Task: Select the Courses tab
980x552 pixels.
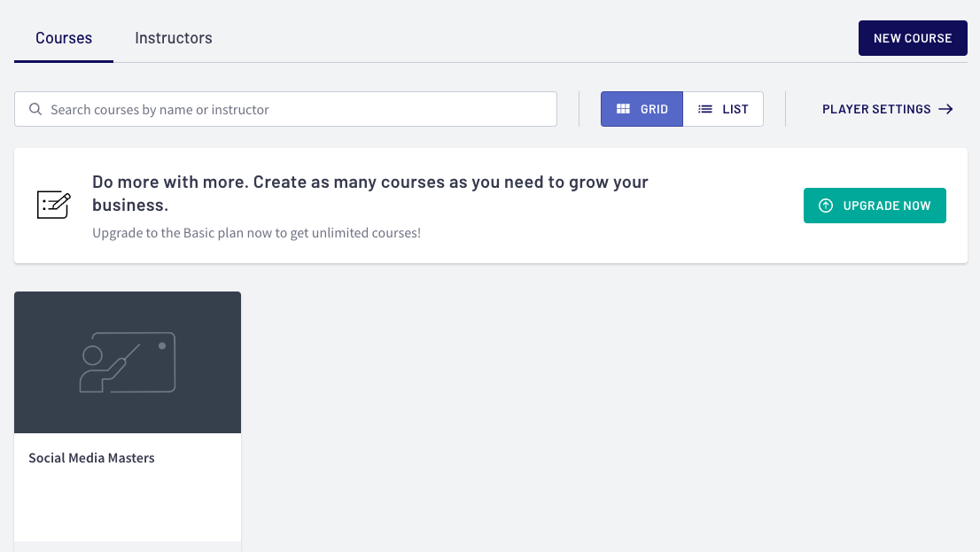Action: (64, 38)
